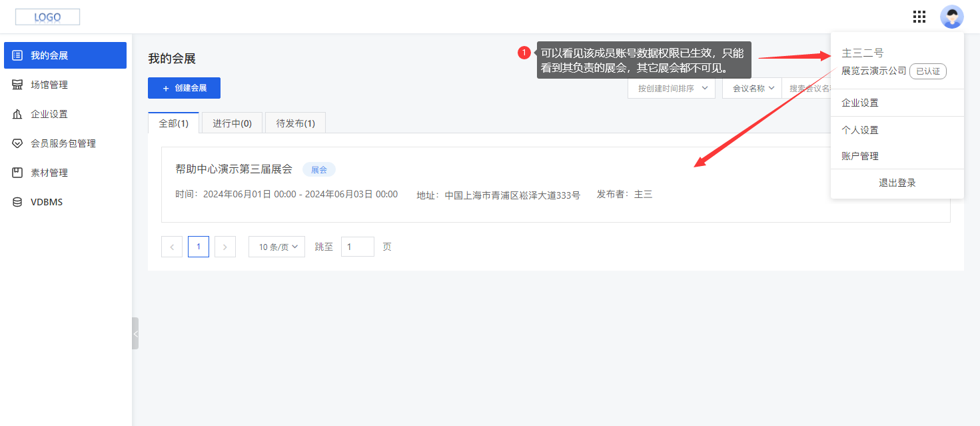Click the 跳至 page number input field

(357, 246)
